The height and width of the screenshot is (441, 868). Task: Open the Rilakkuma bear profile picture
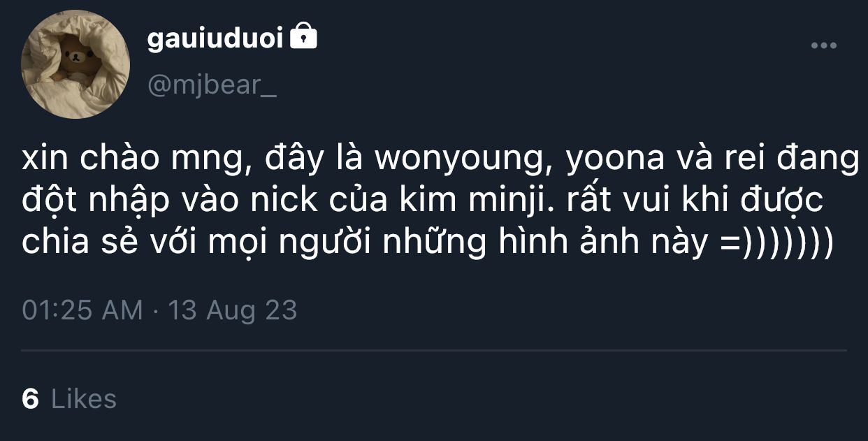(x=75, y=64)
